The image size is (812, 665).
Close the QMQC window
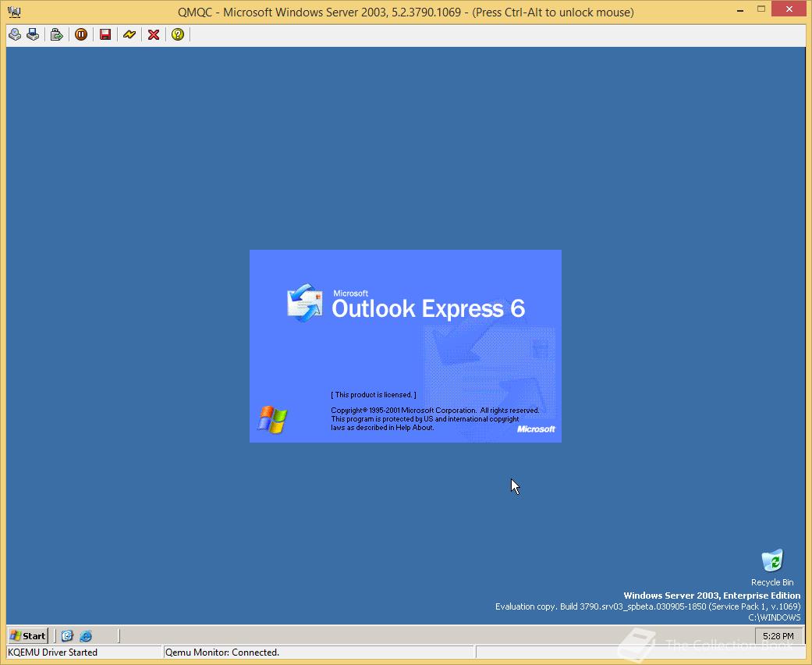pyautogui.click(x=789, y=9)
